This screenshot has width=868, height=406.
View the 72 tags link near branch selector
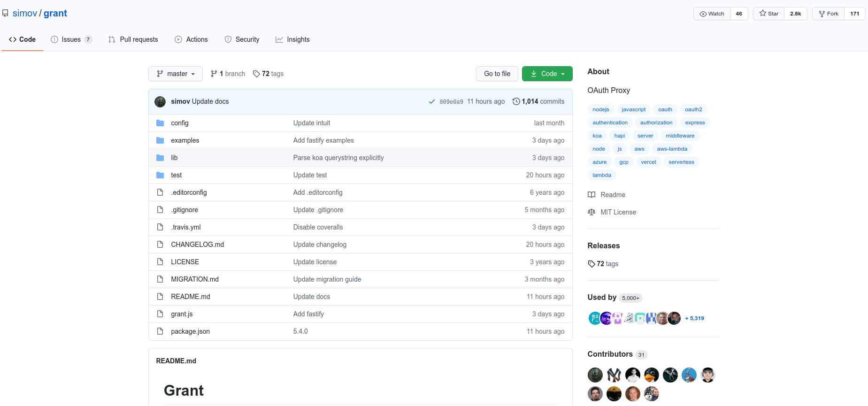(268, 74)
